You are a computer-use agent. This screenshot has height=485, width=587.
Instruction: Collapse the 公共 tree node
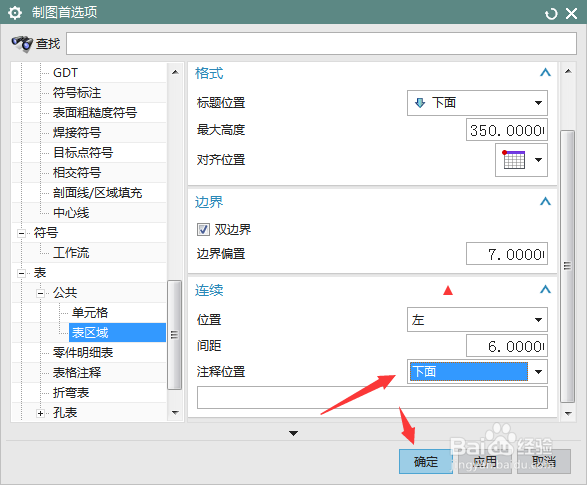pyautogui.click(x=40, y=293)
